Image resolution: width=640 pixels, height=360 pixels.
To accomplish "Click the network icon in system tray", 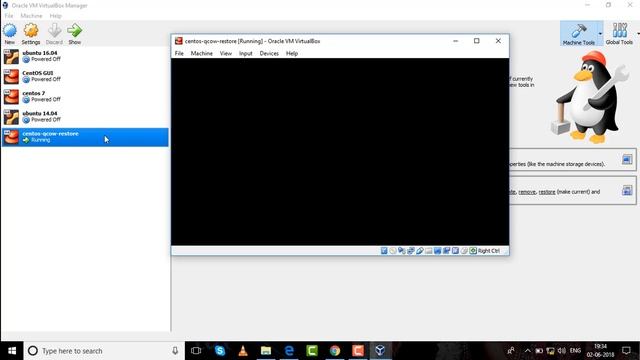I will [x=550, y=351].
